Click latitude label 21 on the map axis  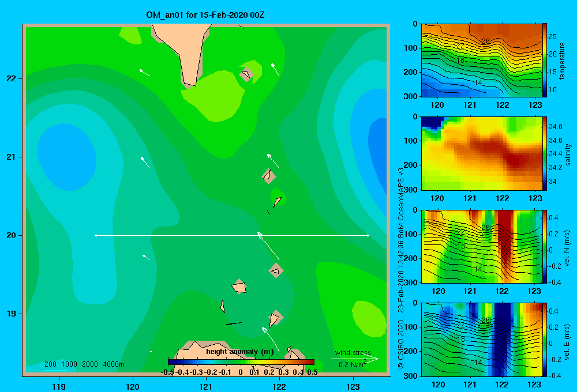point(11,157)
